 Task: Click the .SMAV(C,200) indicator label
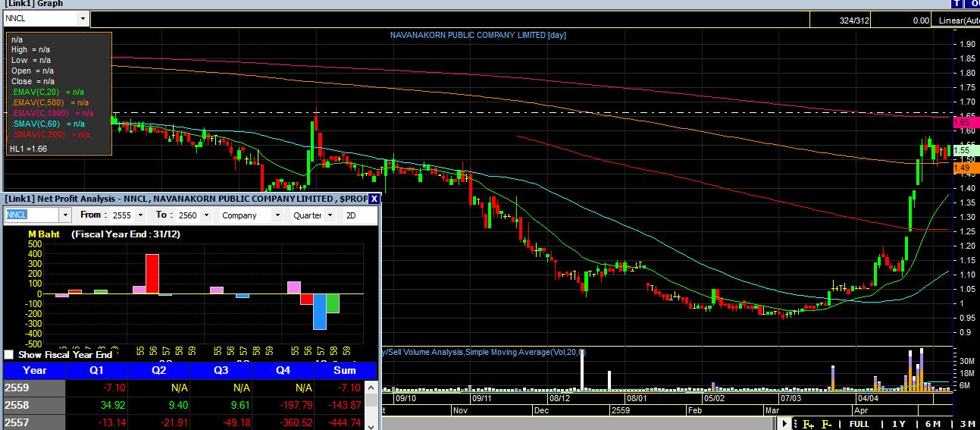pyautogui.click(x=39, y=134)
